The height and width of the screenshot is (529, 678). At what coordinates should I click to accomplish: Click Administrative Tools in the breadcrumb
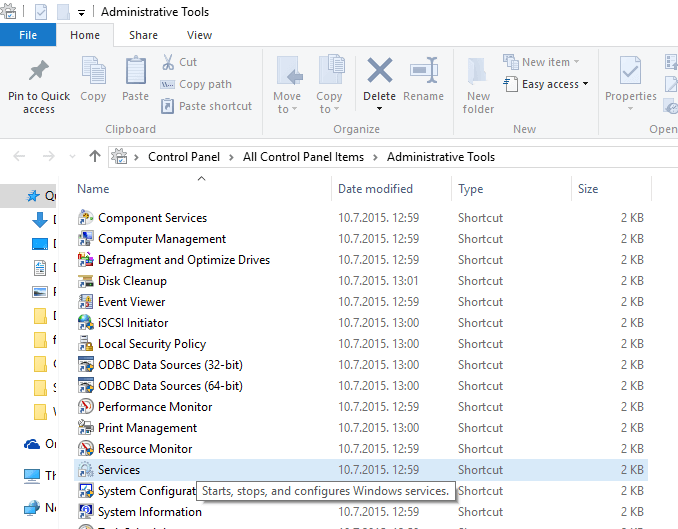pyautogui.click(x=441, y=157)
